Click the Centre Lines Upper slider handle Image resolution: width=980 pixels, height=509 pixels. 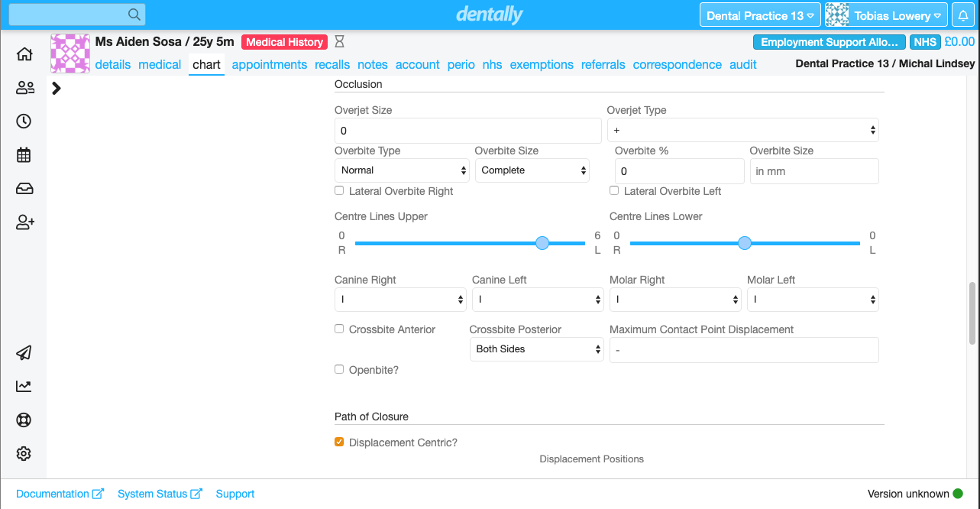click(x=542, y=243)
